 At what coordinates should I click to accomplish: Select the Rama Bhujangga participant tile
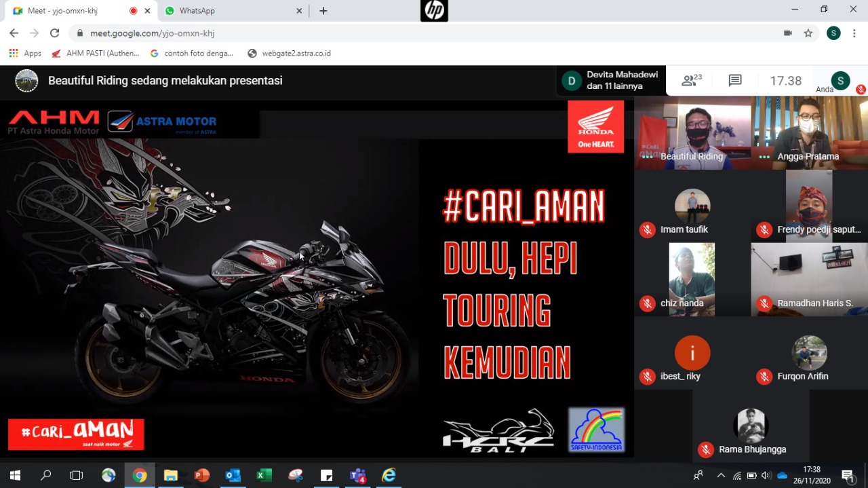coord(751,426)
